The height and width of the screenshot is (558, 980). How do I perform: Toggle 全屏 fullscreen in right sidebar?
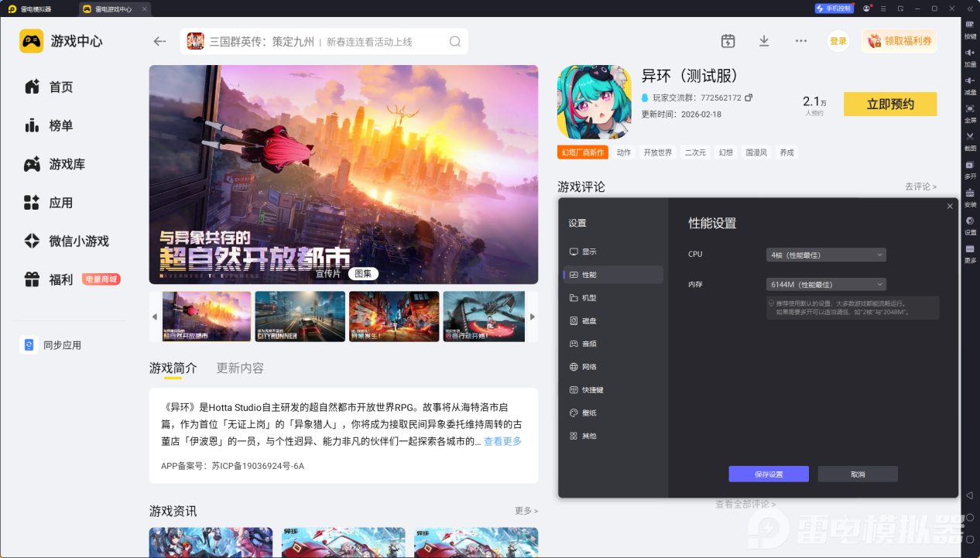(970, 113)
